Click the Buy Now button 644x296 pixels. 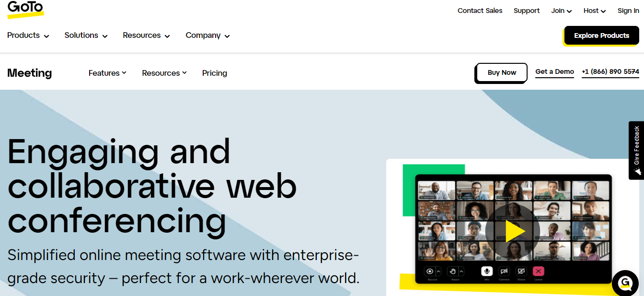click(x=502, y=72)
